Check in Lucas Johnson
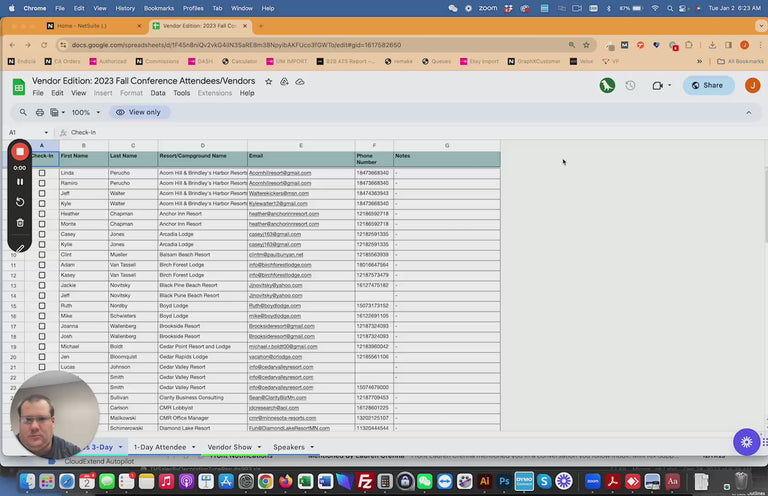 (42, 367)
